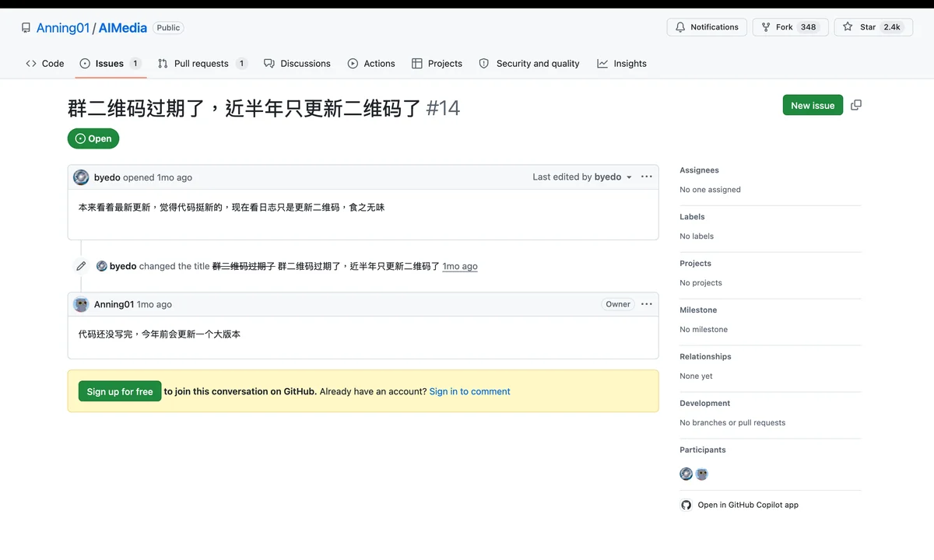
Task: Click the GitHub Copilot app icon
Action: (x=686, y=505)
